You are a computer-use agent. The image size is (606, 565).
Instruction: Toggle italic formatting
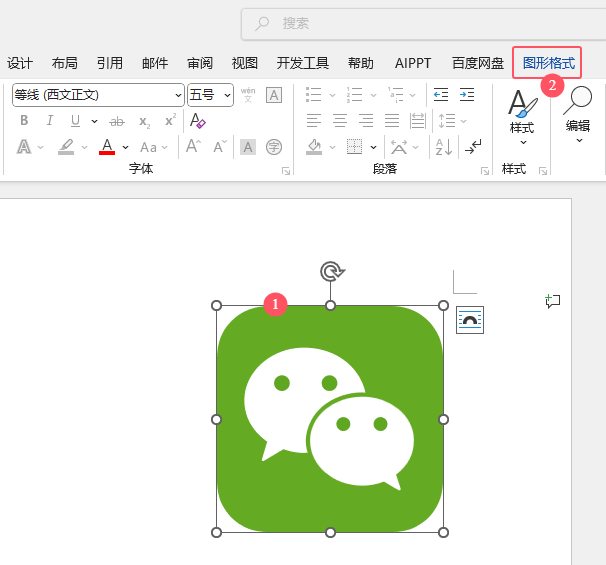point(49,121)
